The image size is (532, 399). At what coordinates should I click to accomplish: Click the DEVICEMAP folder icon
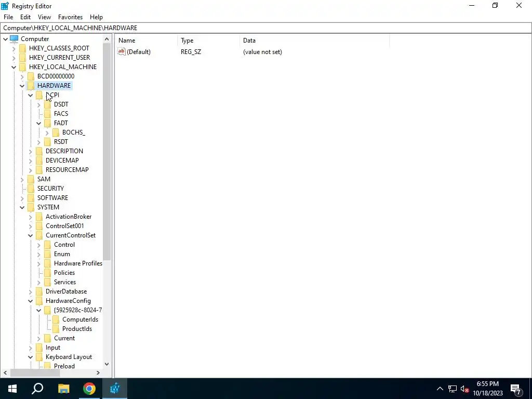click(x=39, y=160)
